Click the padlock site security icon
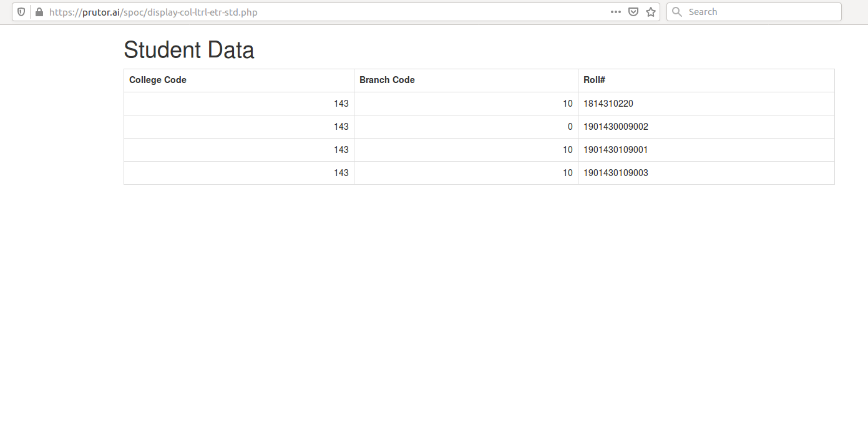Screen dimensions: 868x435 click(39, 12)
